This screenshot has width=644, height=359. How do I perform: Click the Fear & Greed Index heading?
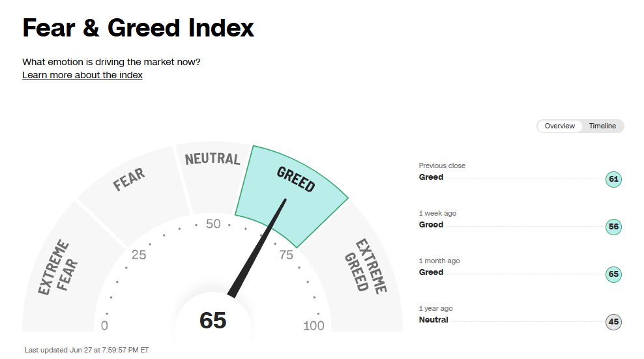point(138,28)
